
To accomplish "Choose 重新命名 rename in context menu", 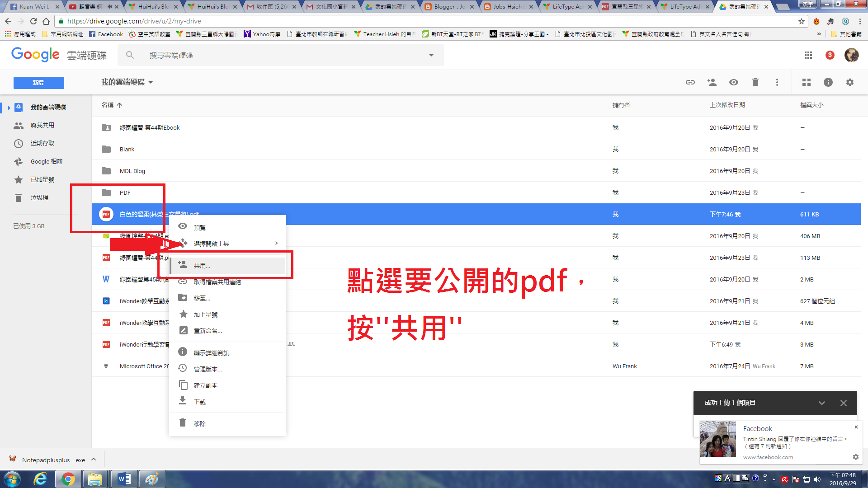I will [x=227, y=331].
